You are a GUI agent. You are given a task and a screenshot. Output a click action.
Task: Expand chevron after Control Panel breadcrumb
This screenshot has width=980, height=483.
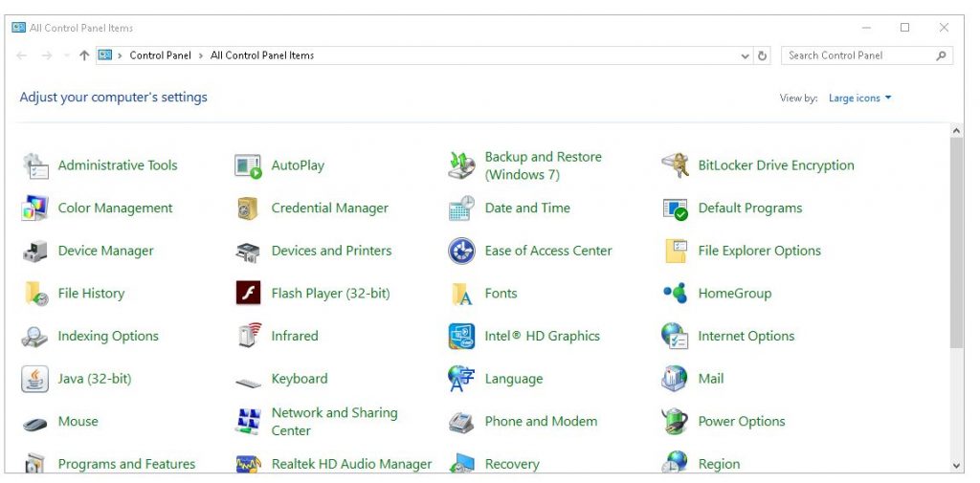(x=201, y=55)
